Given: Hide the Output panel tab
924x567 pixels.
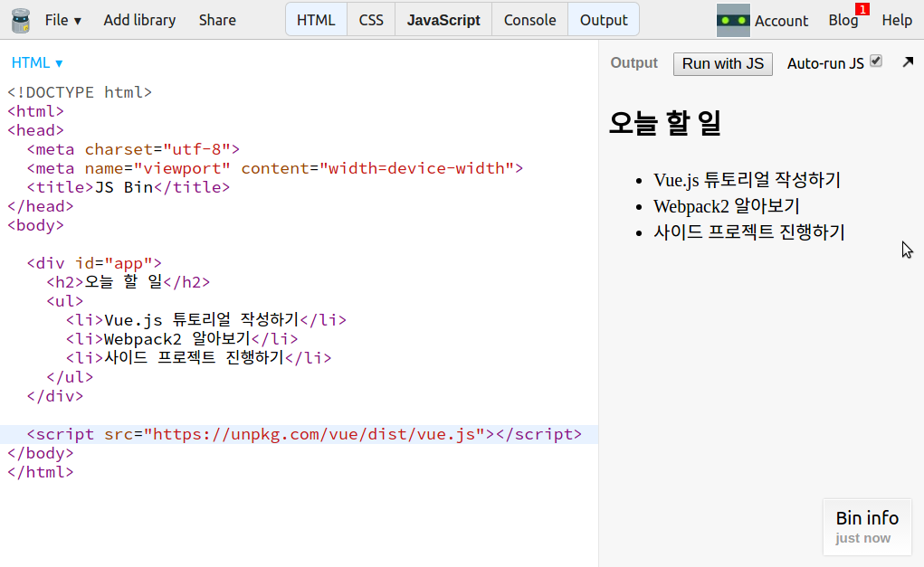Looking at the screenshot, I should coord(604,20).
